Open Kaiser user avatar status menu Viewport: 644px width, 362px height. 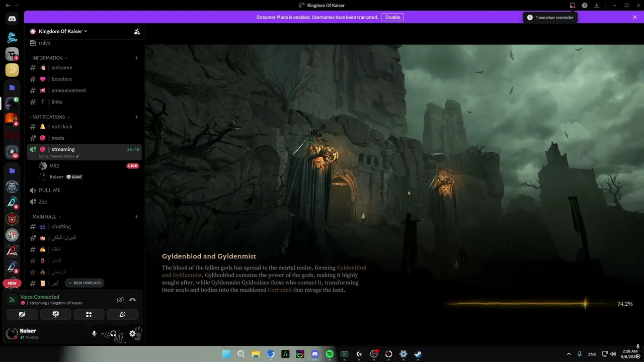[12, 333]
